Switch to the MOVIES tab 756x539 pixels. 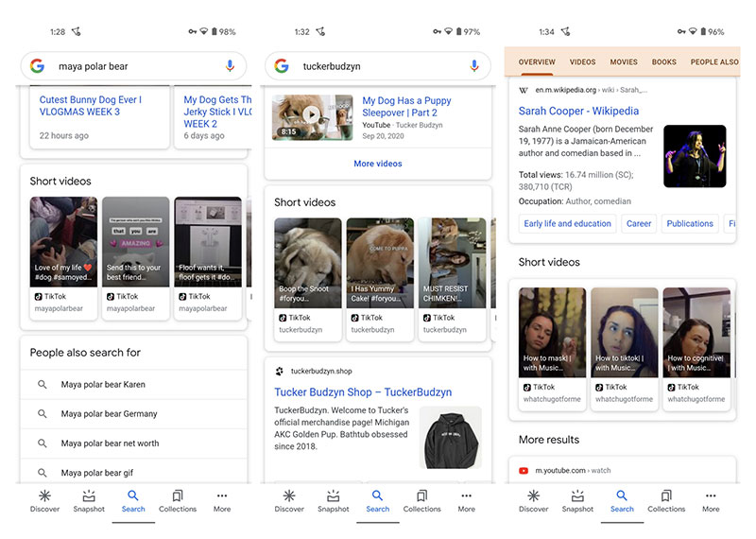(x=624, y=62)
